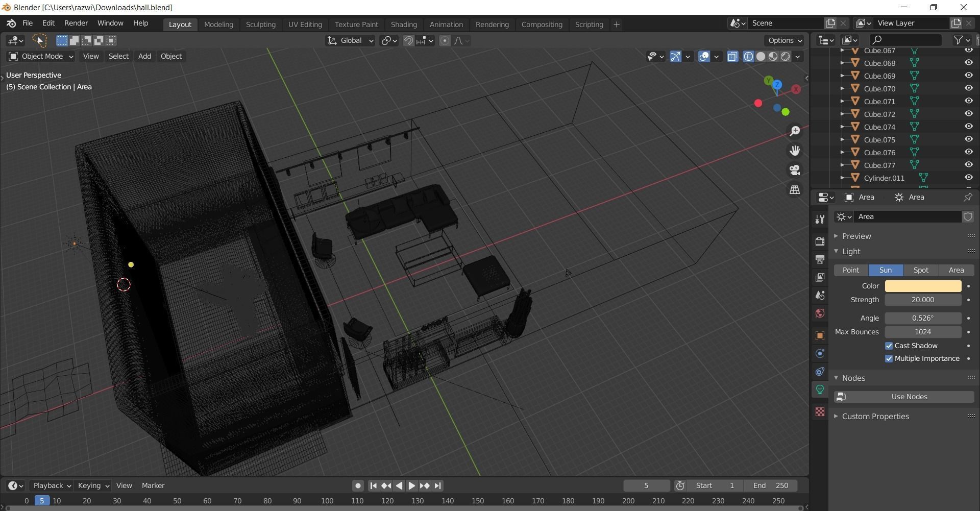Switch to the Shading workspace tab
Viewport: 980px width, 511px height.
pos(404,25)
